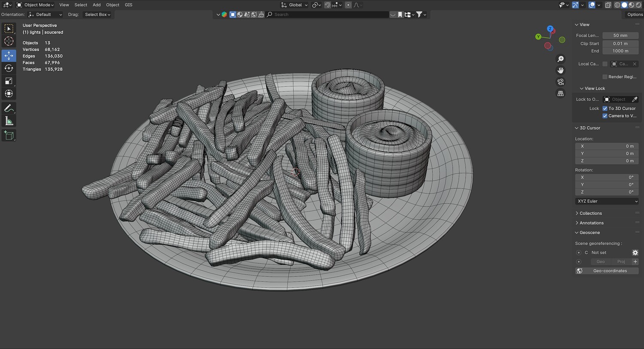The image size is (644, 349).
Task: Activate the 3D Cursor tool
Action: pyautogui.click(x=9, y=41)
